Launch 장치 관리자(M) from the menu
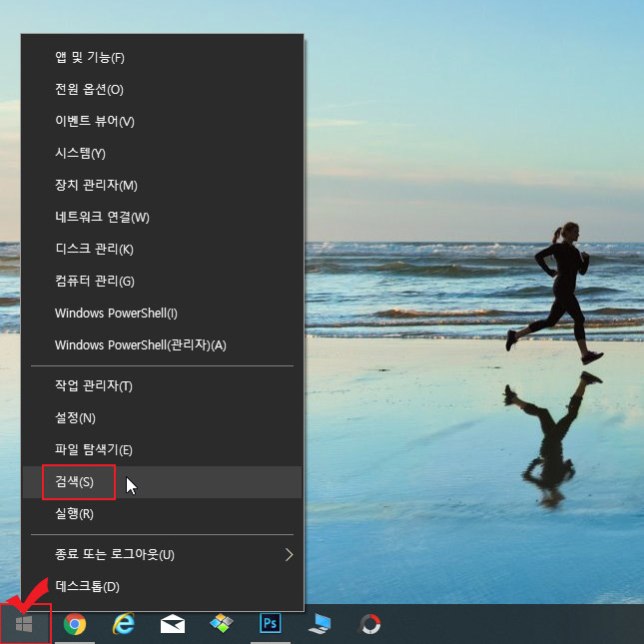Screen dimensions: 644x644 (x=162, y=186)
